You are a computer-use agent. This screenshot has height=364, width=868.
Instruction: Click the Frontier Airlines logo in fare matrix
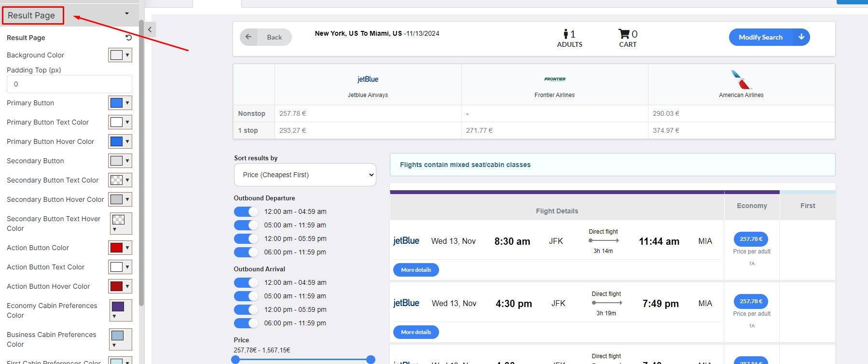555,79
